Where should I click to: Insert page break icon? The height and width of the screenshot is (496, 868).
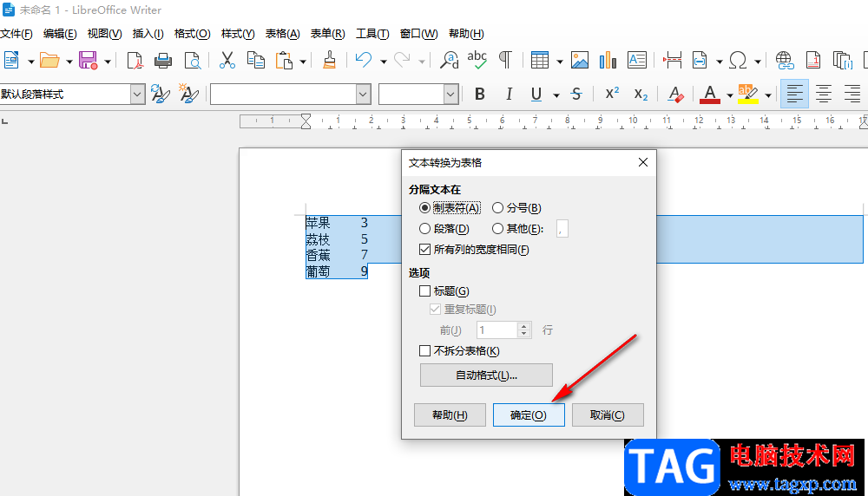click(672, 61)
